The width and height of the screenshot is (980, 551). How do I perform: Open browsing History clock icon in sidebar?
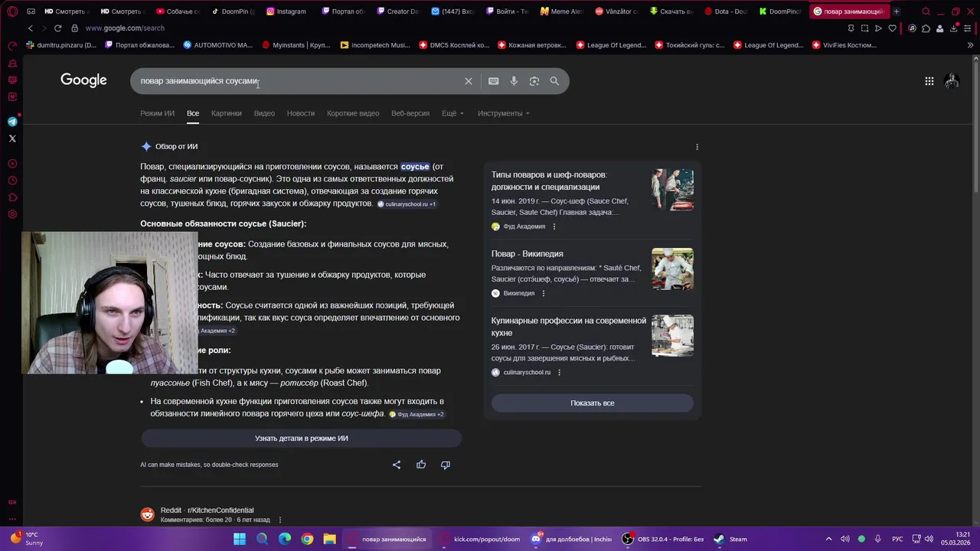12,181
